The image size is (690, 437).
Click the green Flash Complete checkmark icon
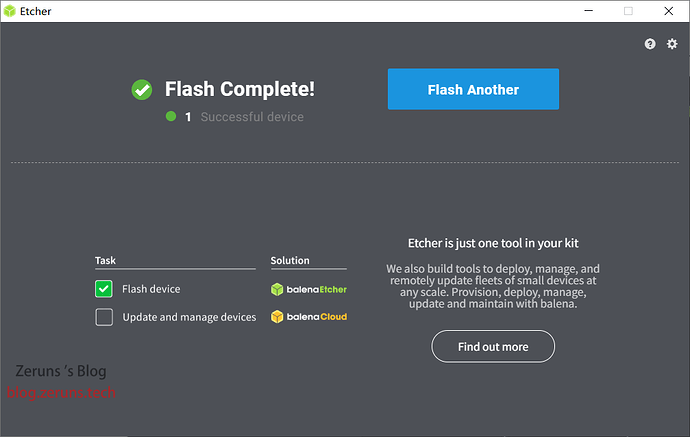(142, 89)
